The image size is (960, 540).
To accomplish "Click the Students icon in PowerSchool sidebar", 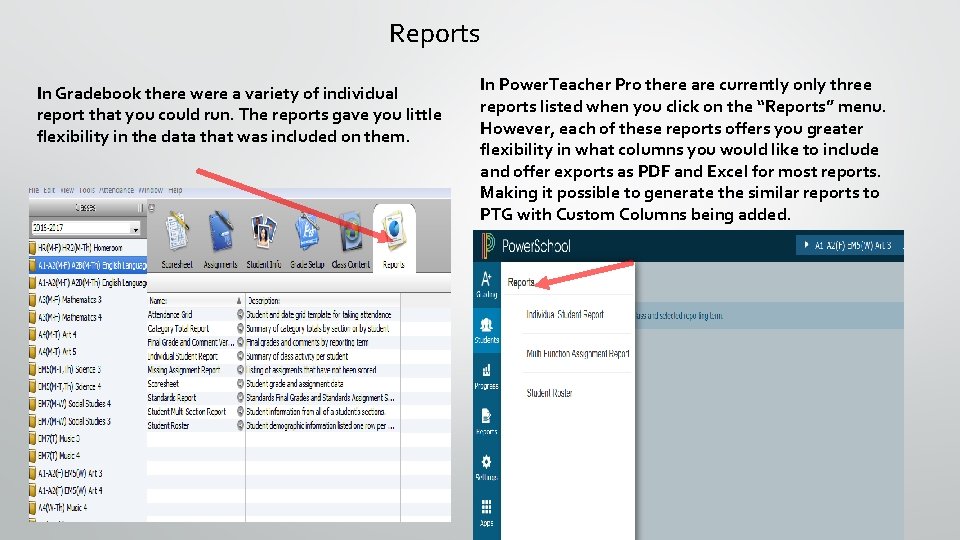I will tap(487, 329).
